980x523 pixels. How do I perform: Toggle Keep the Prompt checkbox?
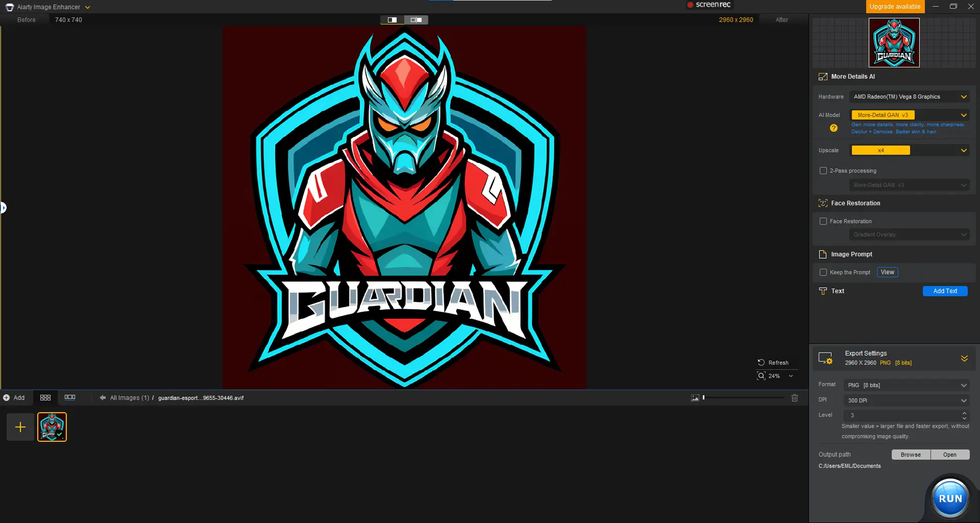pos(823,272)
